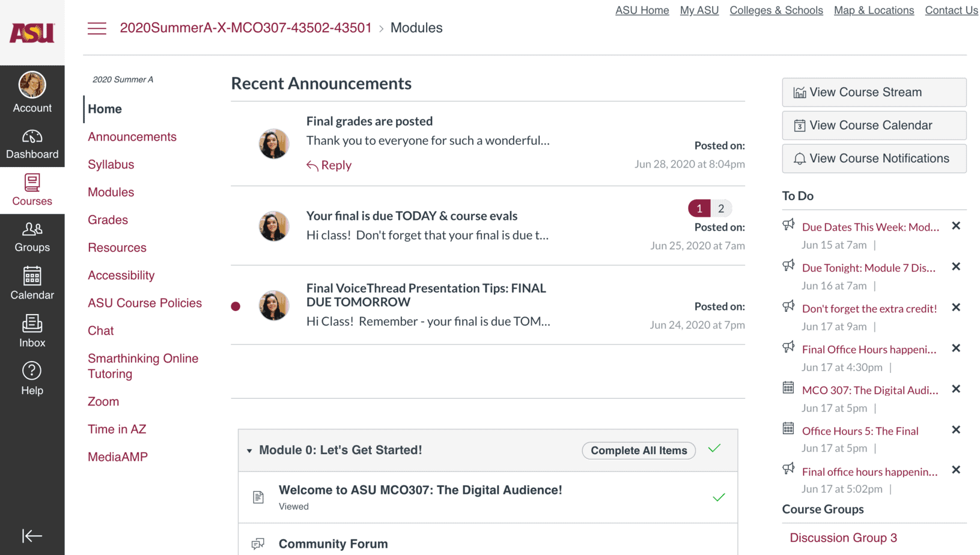The width and height of the screenshot is (980, 555).
Task: Click the discussion icon next to Community Forum
Action: 258,544
